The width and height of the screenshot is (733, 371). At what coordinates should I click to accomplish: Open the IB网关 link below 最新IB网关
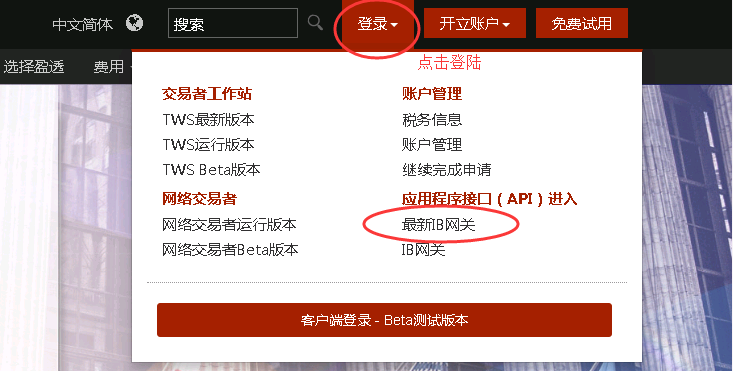click(x=424, y=250)
